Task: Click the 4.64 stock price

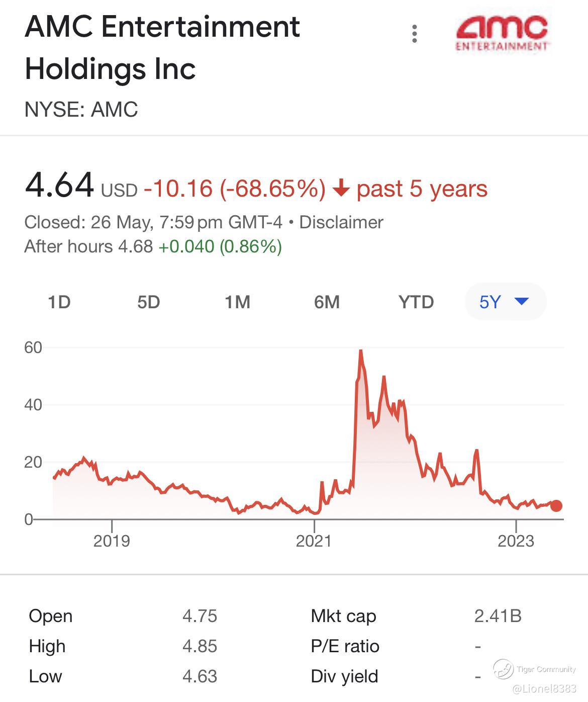Action: [x=59, y=185]
